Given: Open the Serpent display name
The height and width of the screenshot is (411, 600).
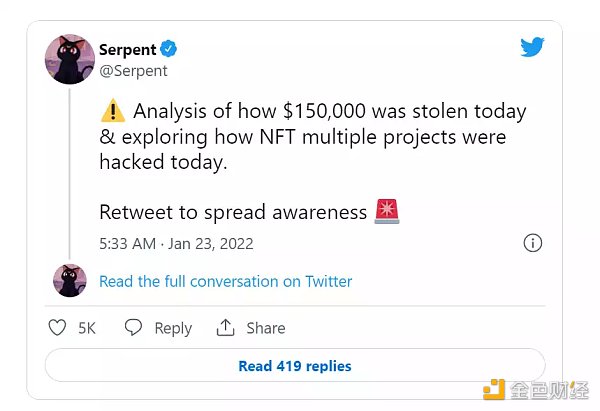Looking at the screenshot, I should pos(128,49).
